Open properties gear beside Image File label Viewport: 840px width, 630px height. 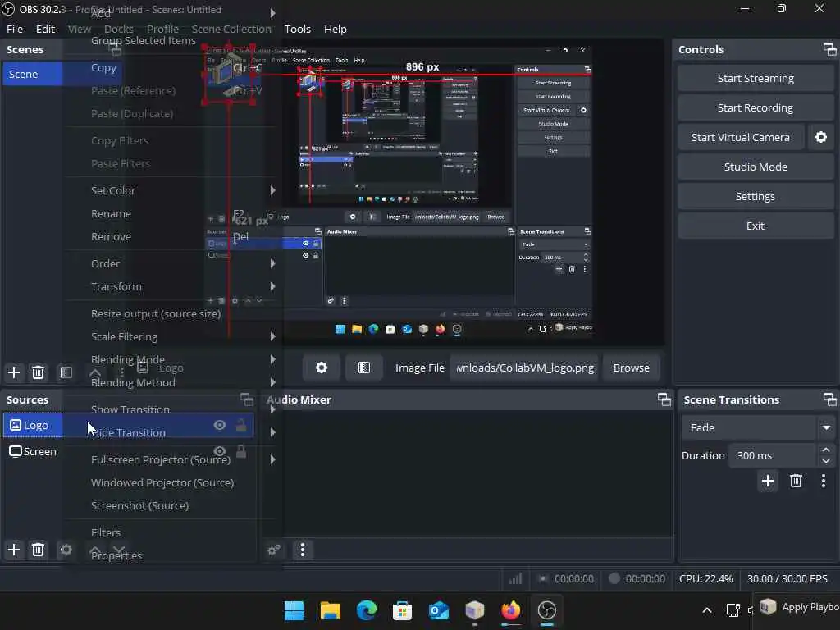(322, 367)
